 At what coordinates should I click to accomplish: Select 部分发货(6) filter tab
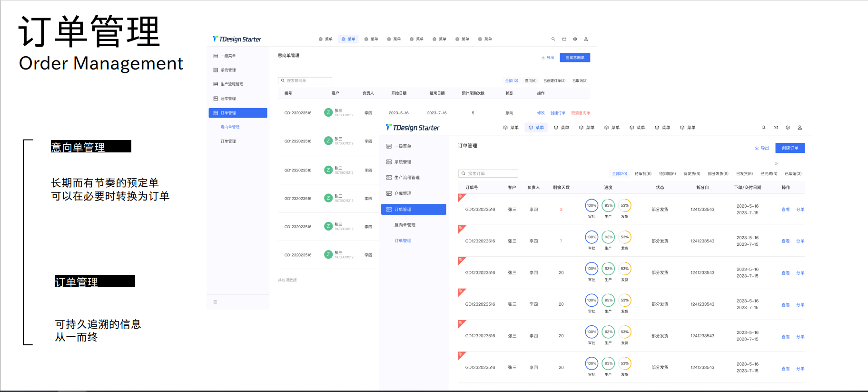click(718, 174)
